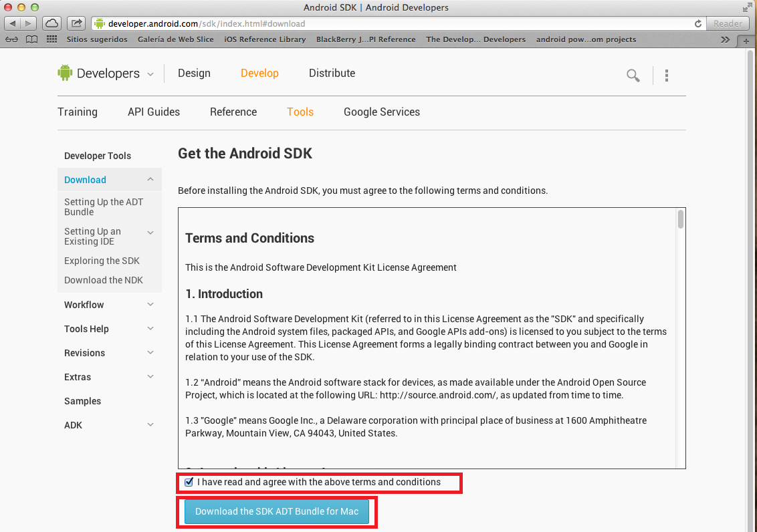
Task: Collapse the Download section chevron
Action: tap(150, 179)
